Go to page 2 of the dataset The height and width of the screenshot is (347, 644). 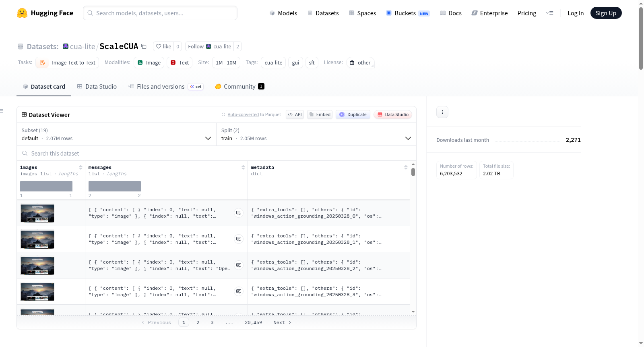point(198,322)
